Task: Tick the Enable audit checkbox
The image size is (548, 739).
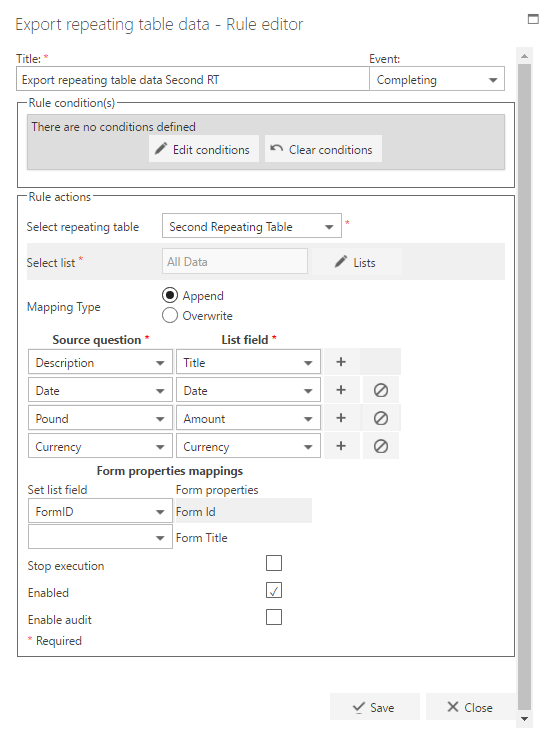Action: coord(274,617)
